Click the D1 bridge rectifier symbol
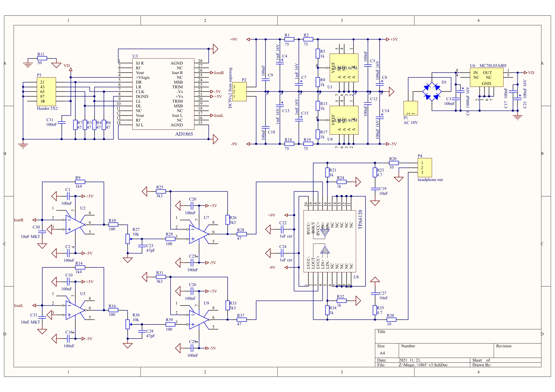The width and height of the screenshot is (555, 392). click(432, 92)
